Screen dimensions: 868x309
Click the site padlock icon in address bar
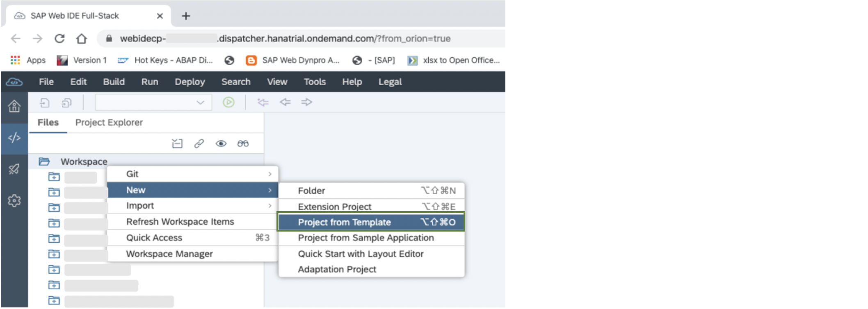tap(109, 39)
